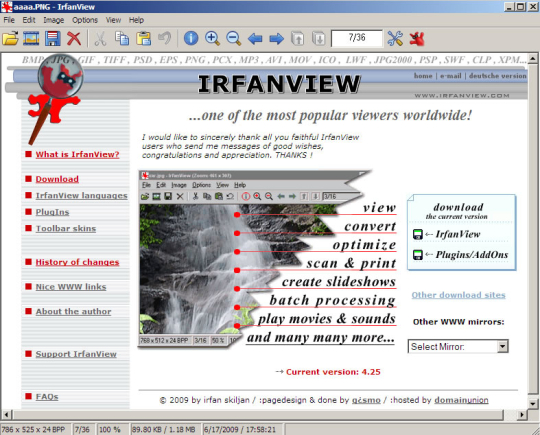Click '786 x 525 x 24 BPP' status text
Viewport: 540px width, 435px height.
pos(33,429)
